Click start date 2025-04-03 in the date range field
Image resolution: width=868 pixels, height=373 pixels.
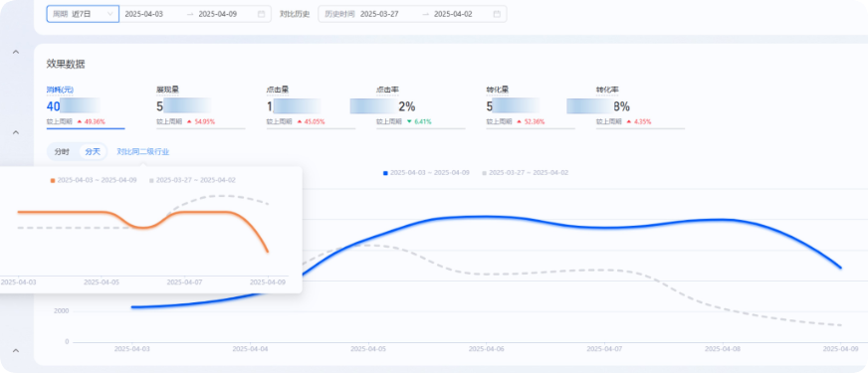pos(144,14)
